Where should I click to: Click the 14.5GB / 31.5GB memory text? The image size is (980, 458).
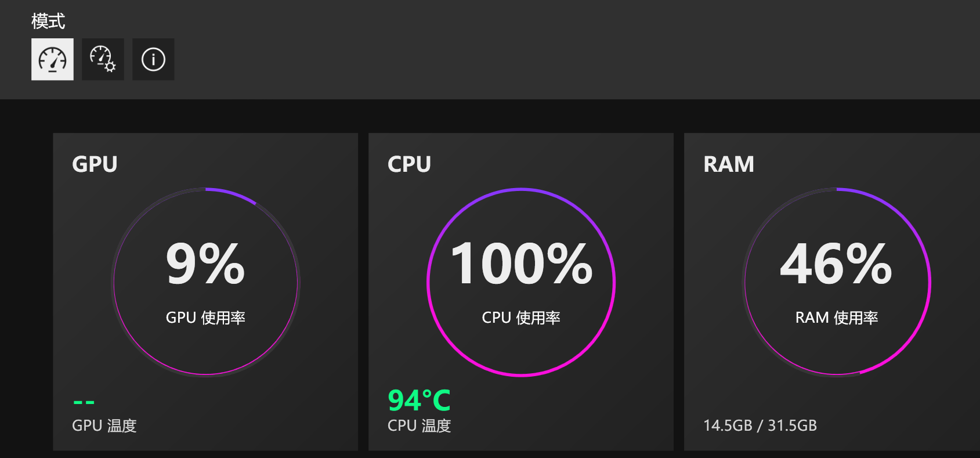[760, 425]
